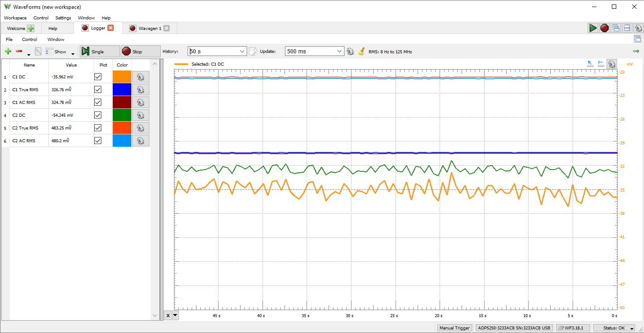Open History export file icon

coord(253,52)
